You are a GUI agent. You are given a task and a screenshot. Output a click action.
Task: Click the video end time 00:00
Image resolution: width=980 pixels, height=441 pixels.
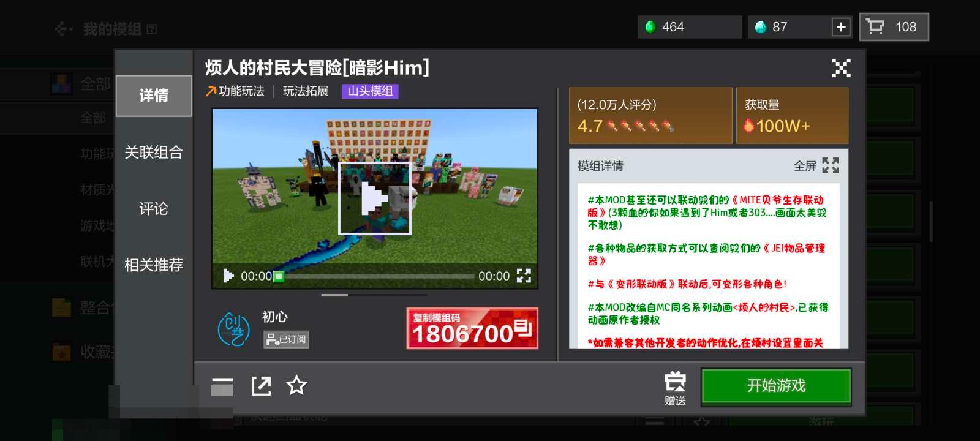494,276
